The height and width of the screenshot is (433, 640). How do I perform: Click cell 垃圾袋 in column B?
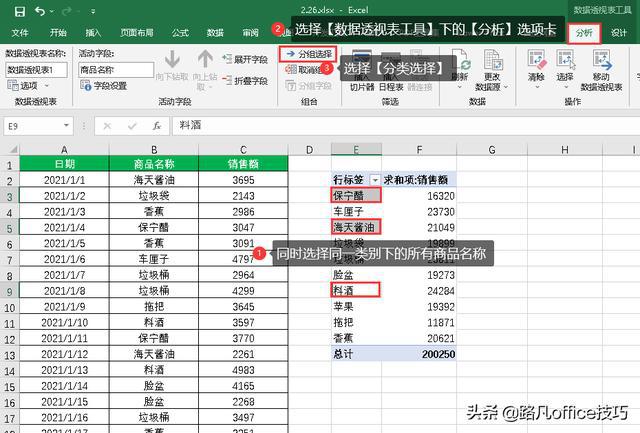click(154, 195)
